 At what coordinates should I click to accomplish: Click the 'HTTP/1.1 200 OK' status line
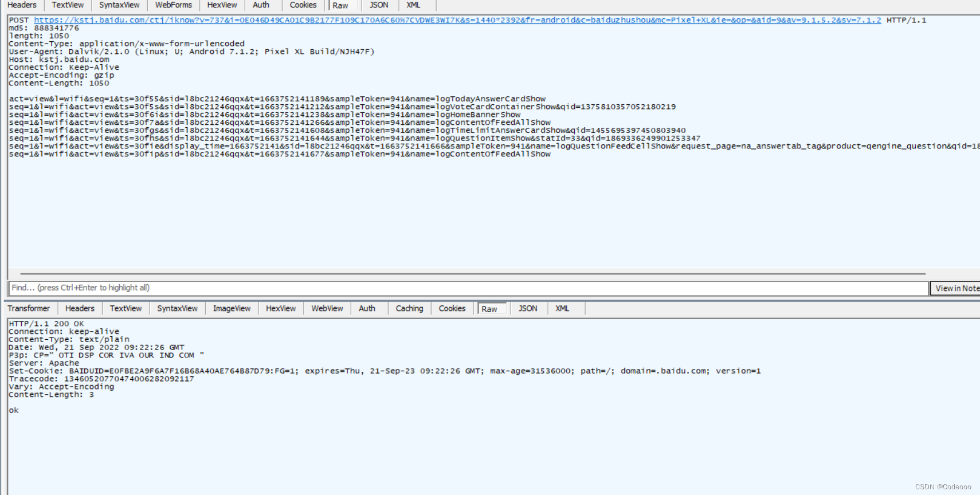coord(46,324)
